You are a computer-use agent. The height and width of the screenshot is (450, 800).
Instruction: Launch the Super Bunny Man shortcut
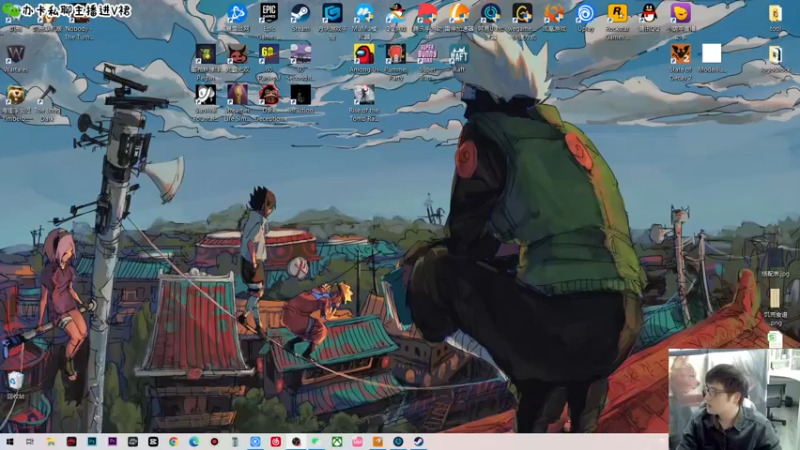427,54
